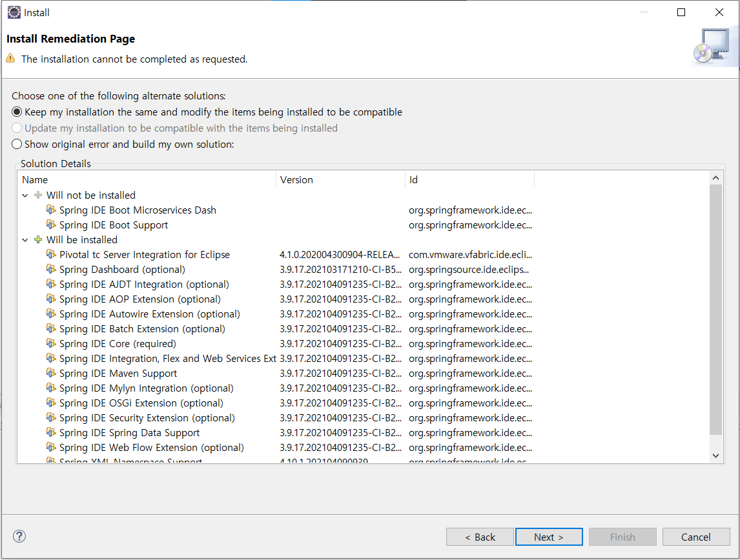Screen dimensions: 740x560
Task: Click the Will be installed label
Action: (x=81, y=239)
